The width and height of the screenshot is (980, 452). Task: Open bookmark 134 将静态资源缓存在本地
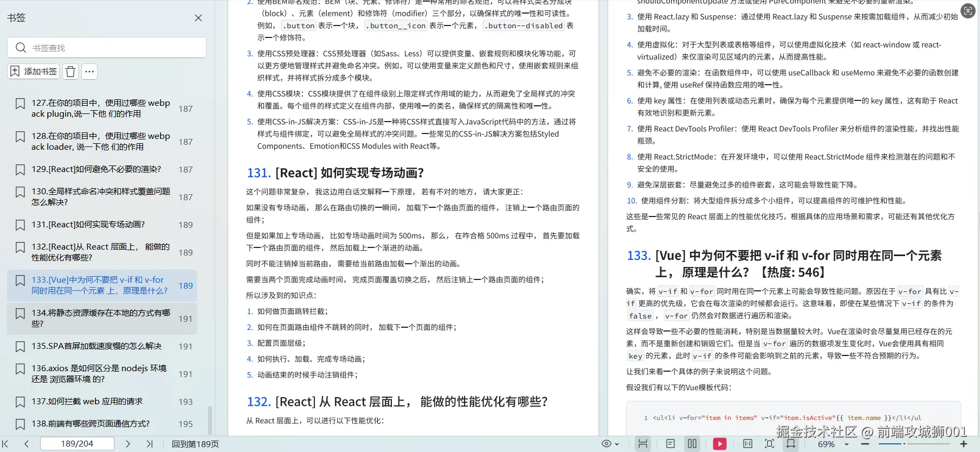[x=102, y=319]
